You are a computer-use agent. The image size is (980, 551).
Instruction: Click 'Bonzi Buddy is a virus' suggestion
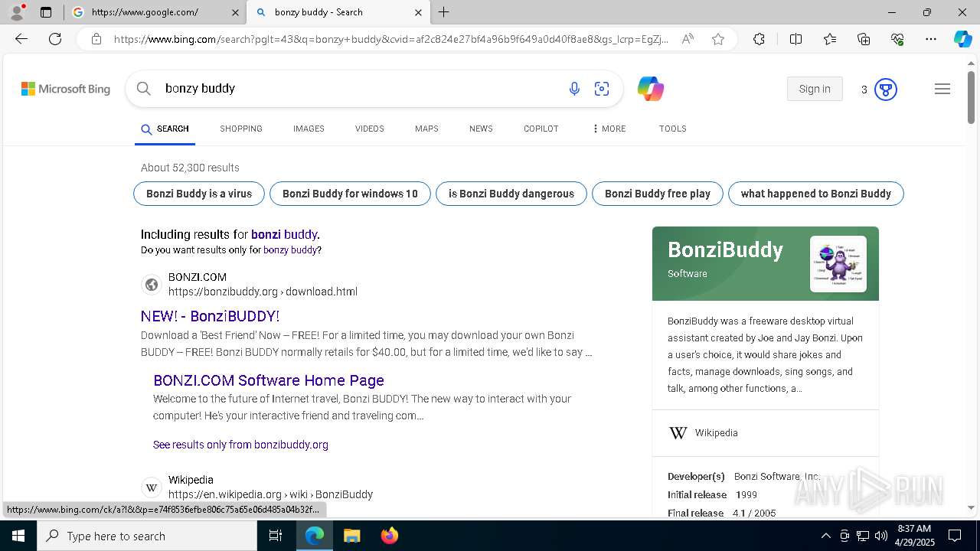[x=199, y=194]
